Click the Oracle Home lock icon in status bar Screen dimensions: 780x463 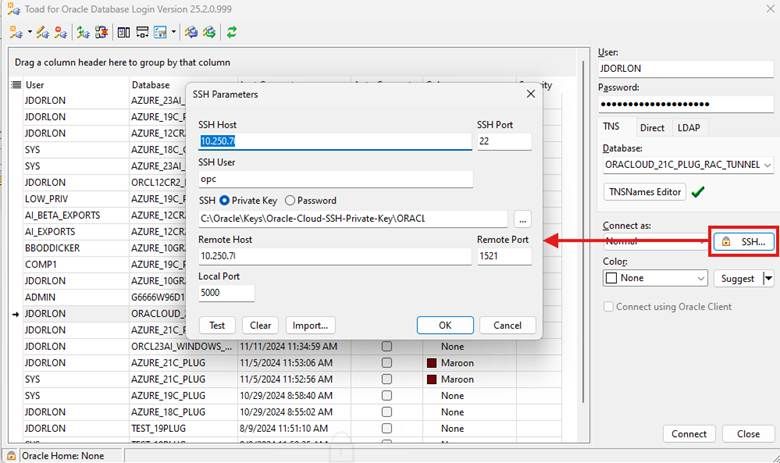point(11,456)
